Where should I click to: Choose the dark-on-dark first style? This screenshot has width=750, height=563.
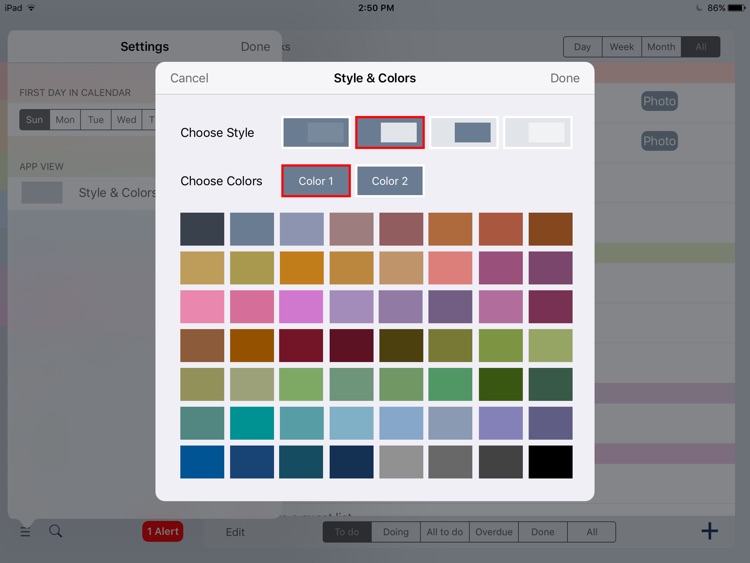coord(316,132)
